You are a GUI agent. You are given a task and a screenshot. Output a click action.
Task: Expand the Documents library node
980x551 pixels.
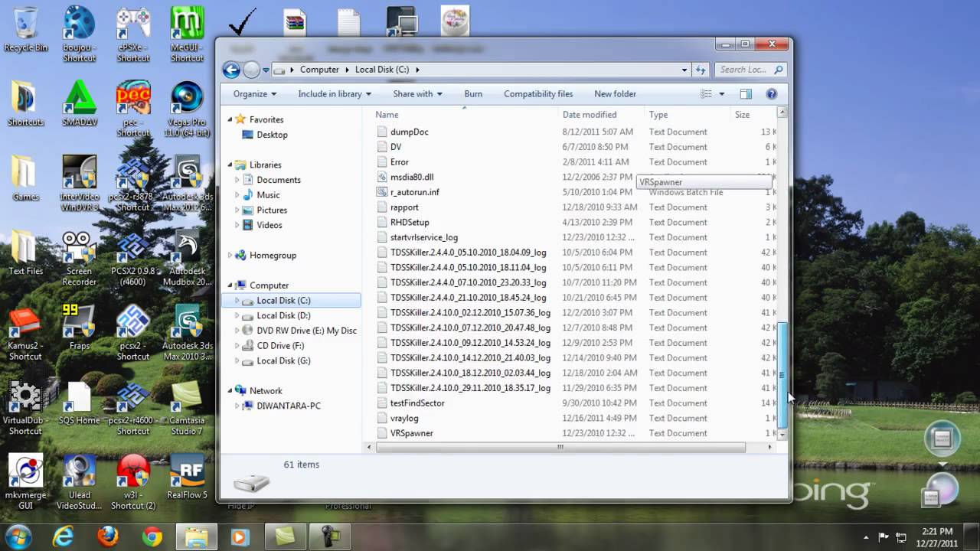click(x=237, y=180)
